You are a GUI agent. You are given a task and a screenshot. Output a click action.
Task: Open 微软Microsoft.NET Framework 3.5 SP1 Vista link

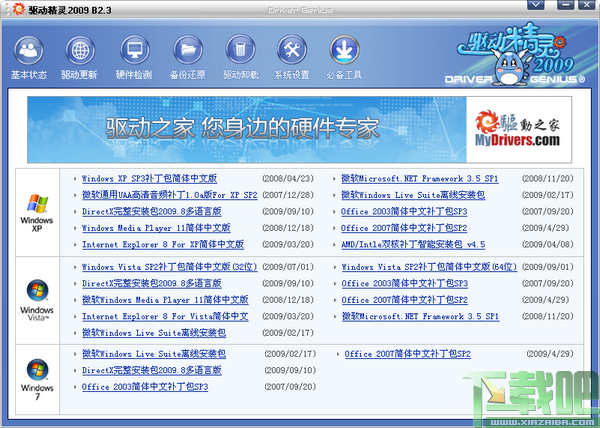click(x=421, y=316)
